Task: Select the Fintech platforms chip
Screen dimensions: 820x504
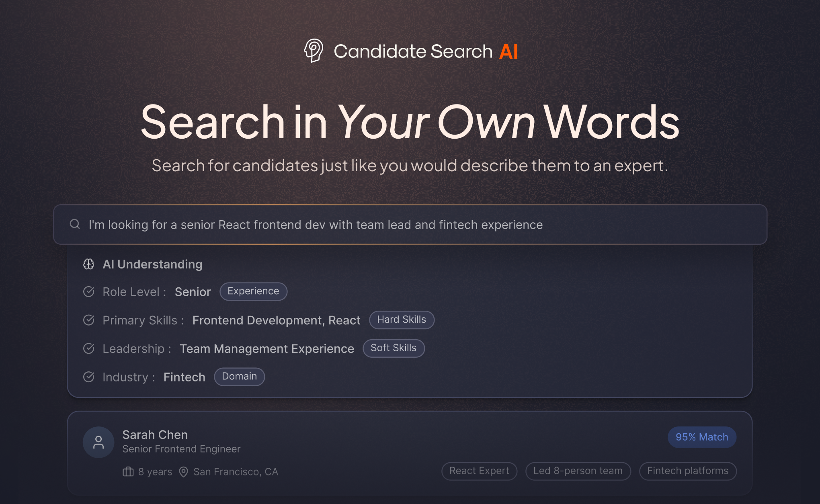Action: [687, 471]
